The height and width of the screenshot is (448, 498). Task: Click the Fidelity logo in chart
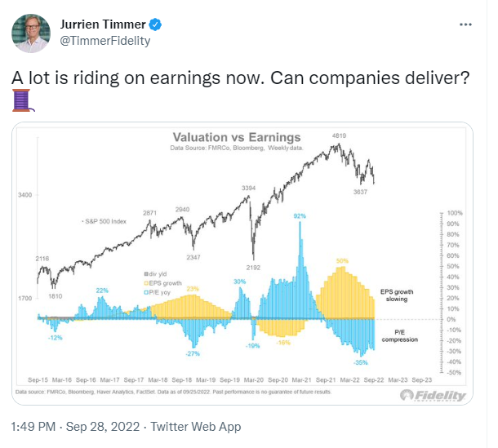point(433,395)
